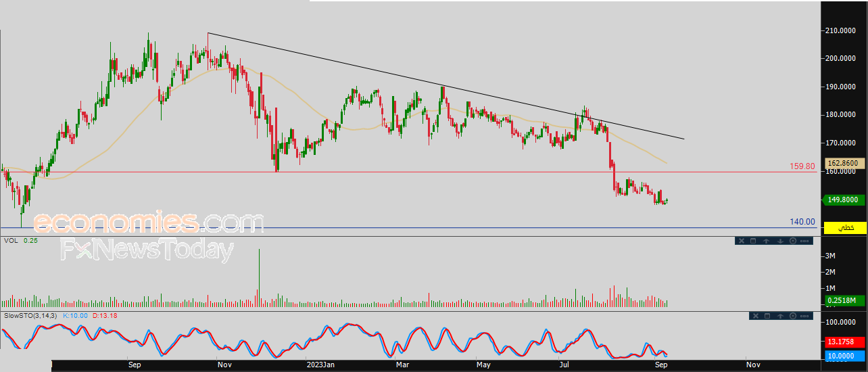The height and width of the screenshot is (372, 868).
Task: Move the VOL pane down
Action: 779,241
